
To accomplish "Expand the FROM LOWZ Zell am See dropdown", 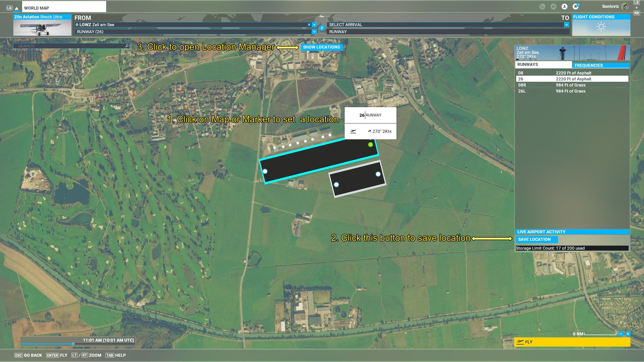I will [314, 24].
